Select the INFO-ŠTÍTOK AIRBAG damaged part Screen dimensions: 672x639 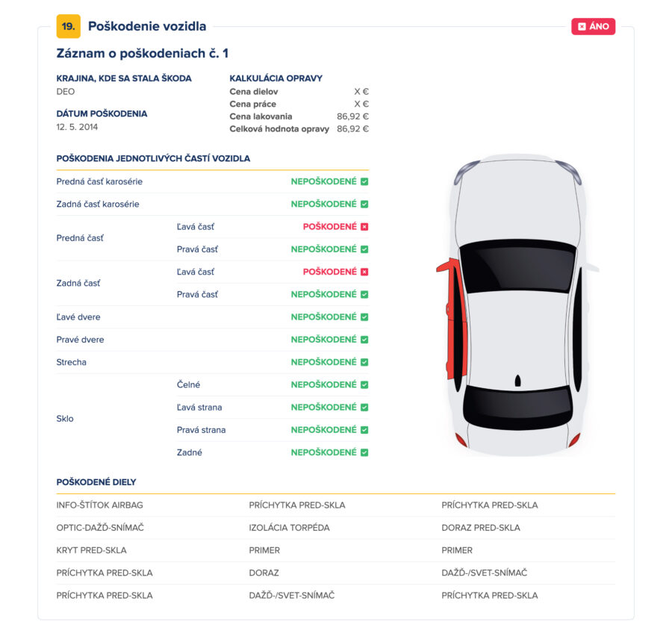(x=99, y=505)
